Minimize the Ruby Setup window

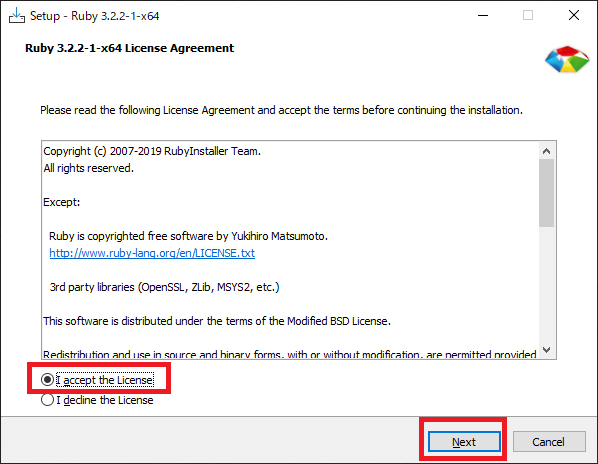click(483, 16)
